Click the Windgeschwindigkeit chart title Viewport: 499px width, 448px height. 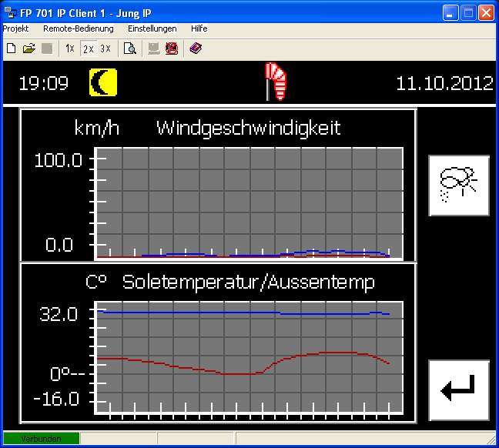(249, 129)
